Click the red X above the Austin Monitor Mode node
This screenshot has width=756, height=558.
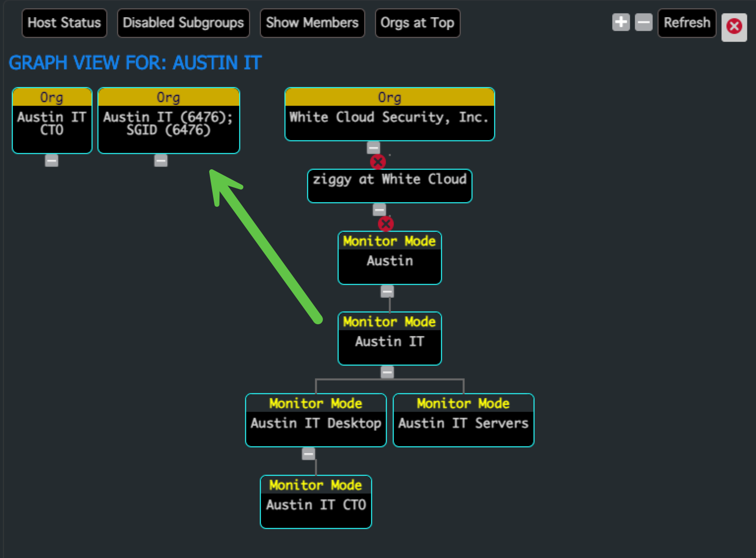pyautogui.click(x=386, y=224)
